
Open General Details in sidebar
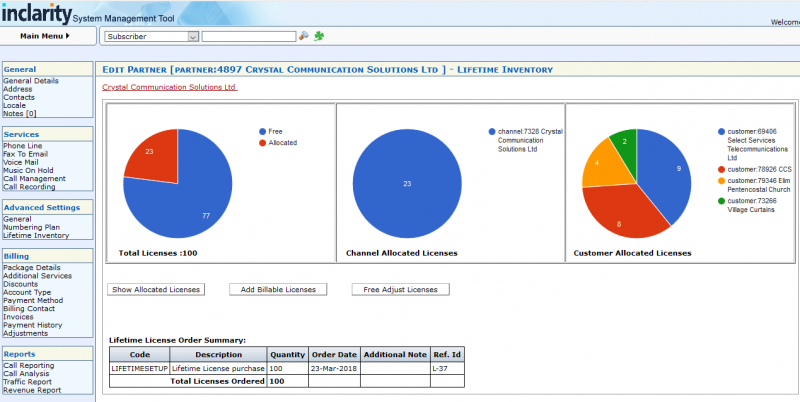31,81
